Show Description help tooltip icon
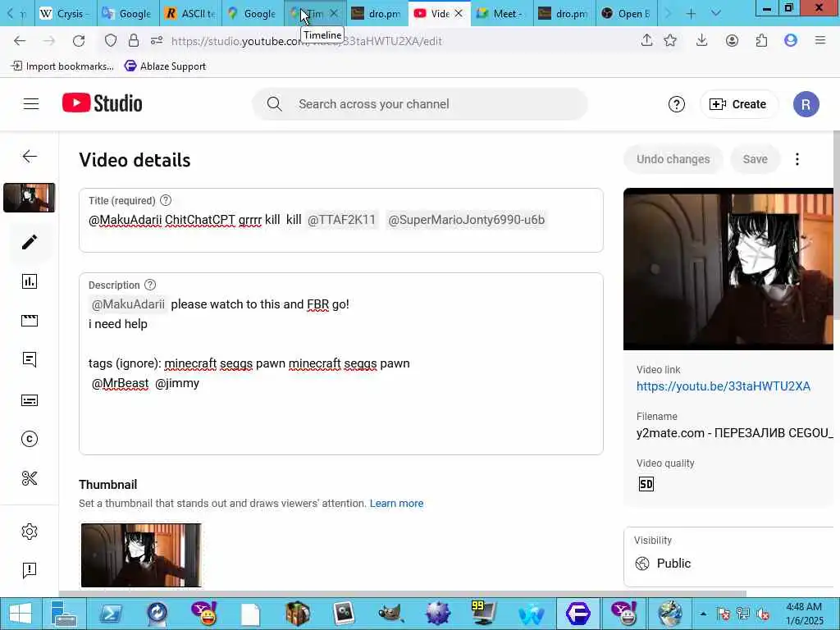Image resolution: width=840 pixels, height=630 pixels. 151,285
